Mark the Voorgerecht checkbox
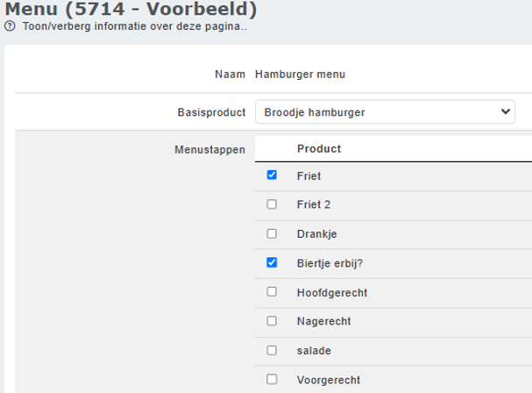 272,380
